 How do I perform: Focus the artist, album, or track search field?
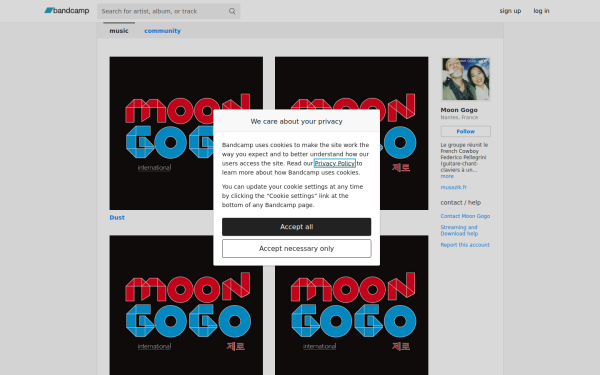click(x=168, y=11)
